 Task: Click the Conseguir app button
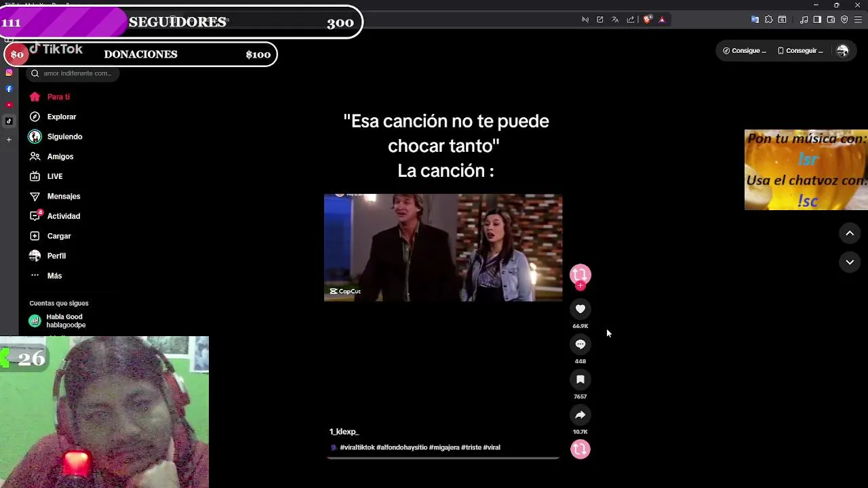(800, 51)
